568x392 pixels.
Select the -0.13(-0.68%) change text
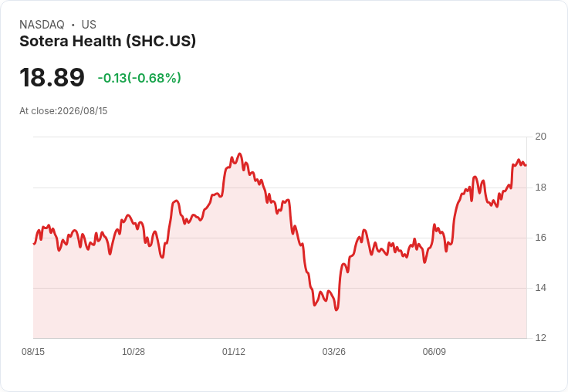point(140,78)
